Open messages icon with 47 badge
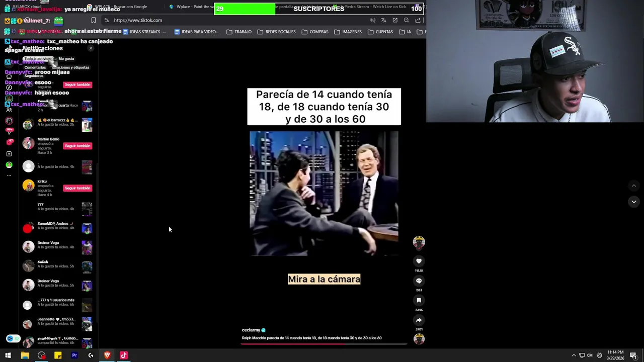Viewport: 644px width, 362px height. click(x=9, y=142)
